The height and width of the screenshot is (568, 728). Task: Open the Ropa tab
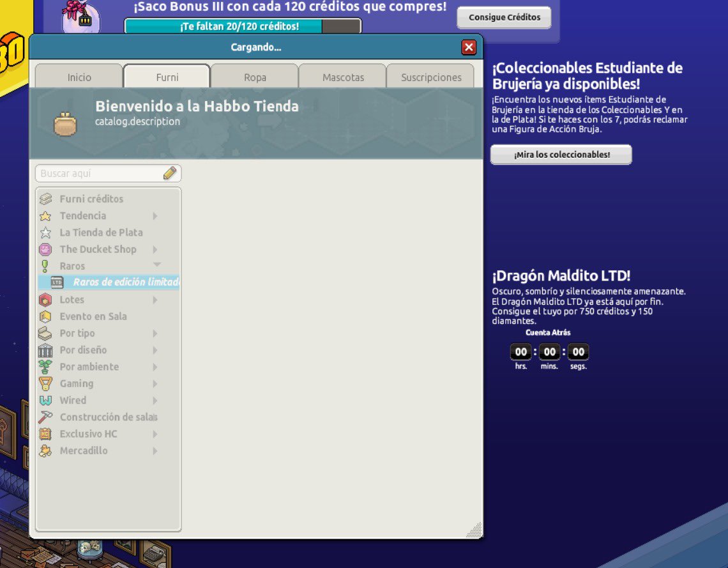(x=255, y=77)
